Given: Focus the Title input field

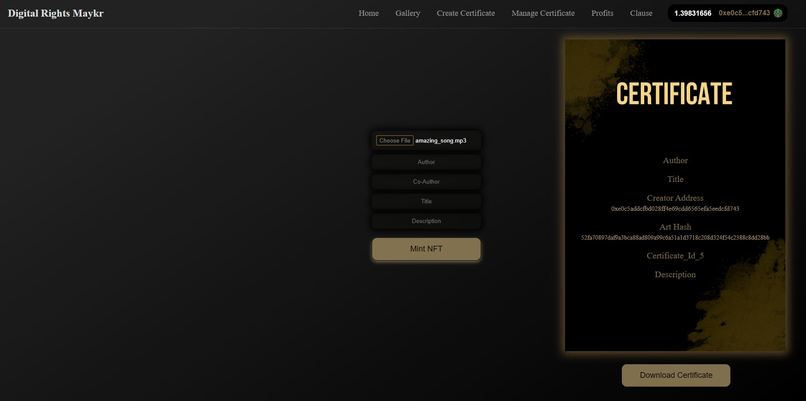Looking at the screenshot, I should click(426, 201).
